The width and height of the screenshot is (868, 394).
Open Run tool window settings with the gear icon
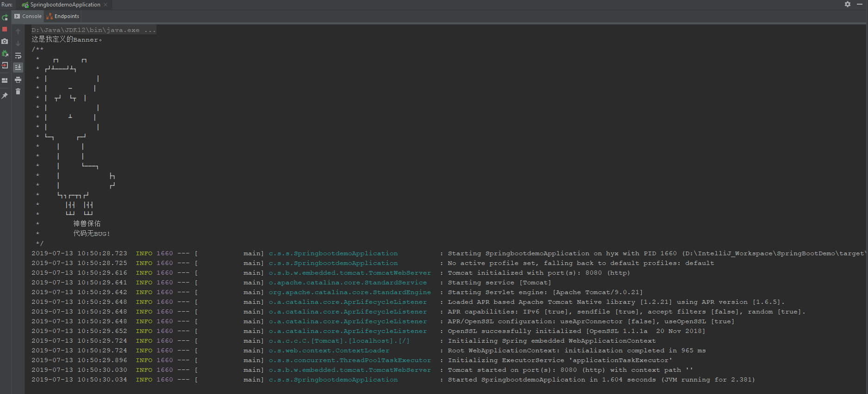(848, 4)
